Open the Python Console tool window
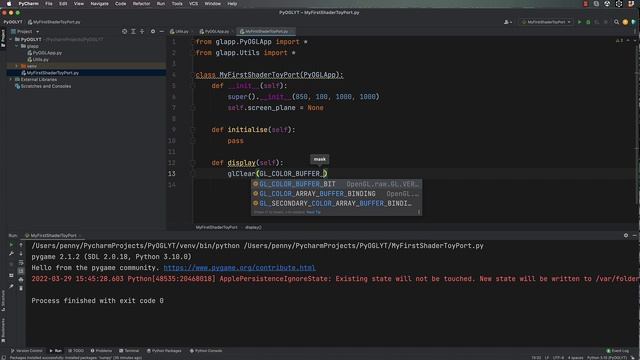This screenshot has width=640, height=360. 206,351
